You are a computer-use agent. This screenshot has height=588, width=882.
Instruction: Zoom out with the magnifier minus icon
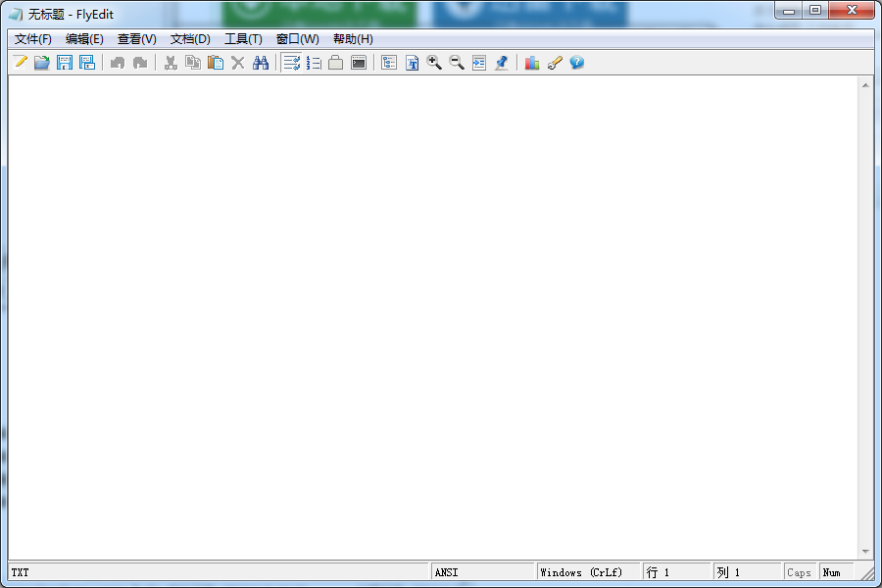(457, 63)
